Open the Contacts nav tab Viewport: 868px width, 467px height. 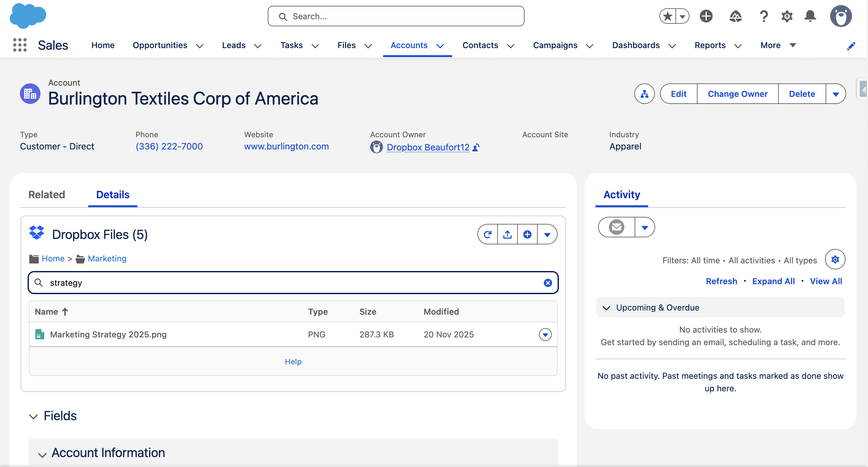[x=480, y=45]
